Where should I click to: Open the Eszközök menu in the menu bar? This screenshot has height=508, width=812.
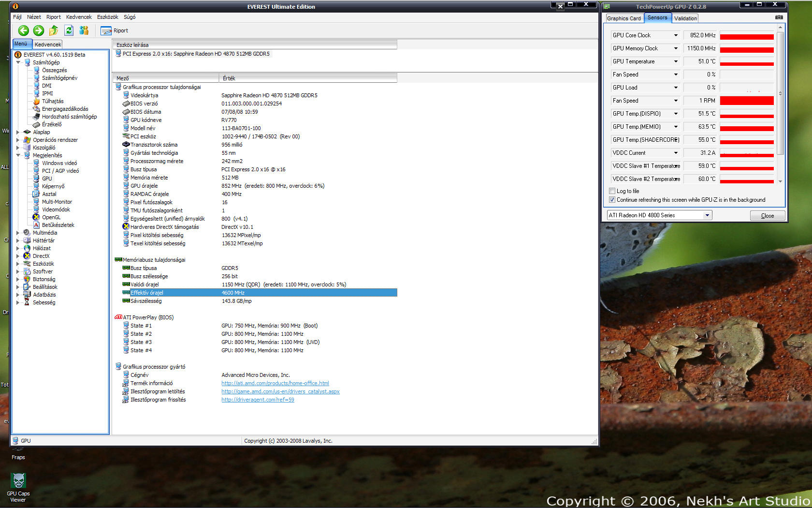[x=107, y=17]
